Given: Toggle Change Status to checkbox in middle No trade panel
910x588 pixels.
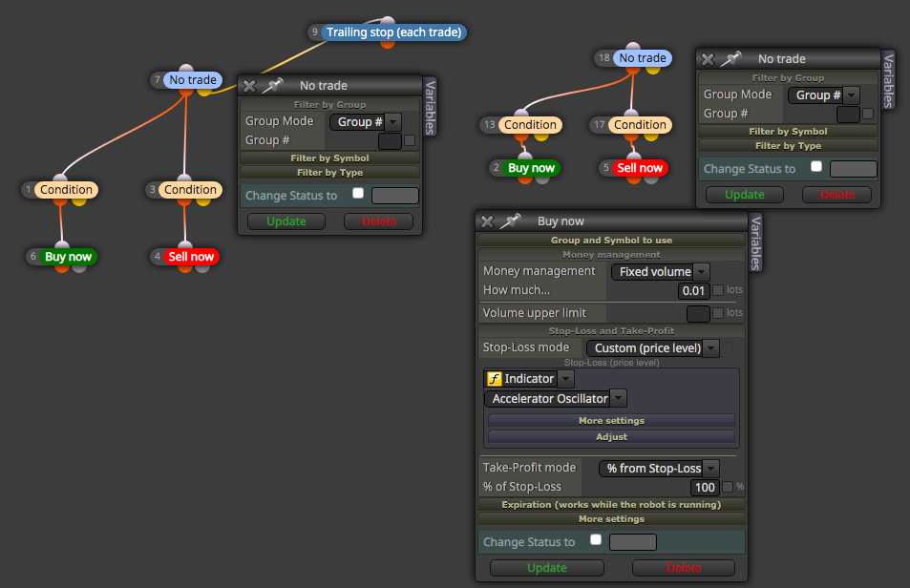Looking at the screenshot, I should (x=358, y=193).
